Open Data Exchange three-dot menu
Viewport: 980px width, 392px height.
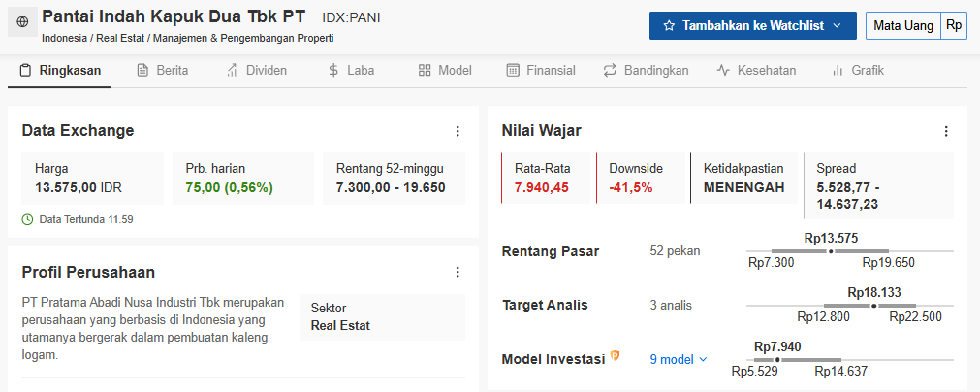[458, 131]
